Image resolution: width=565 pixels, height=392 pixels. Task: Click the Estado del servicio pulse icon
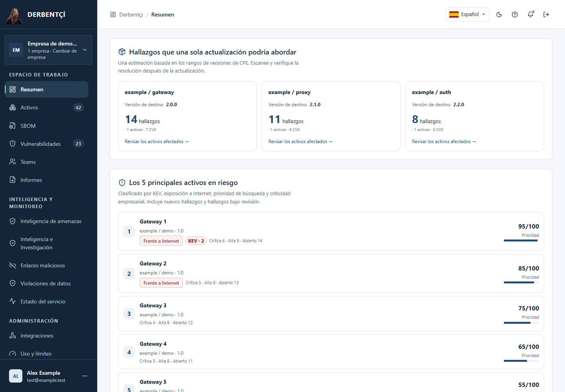13,301
